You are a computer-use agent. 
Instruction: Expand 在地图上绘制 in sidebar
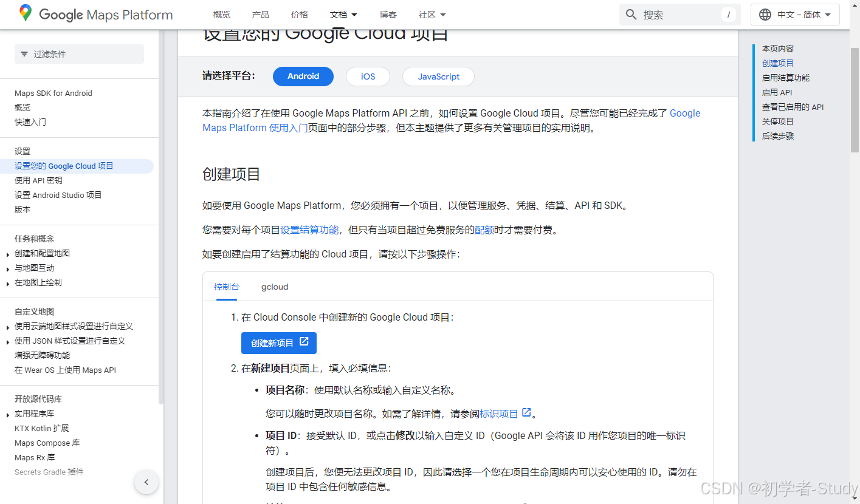[x=8, y=283]
